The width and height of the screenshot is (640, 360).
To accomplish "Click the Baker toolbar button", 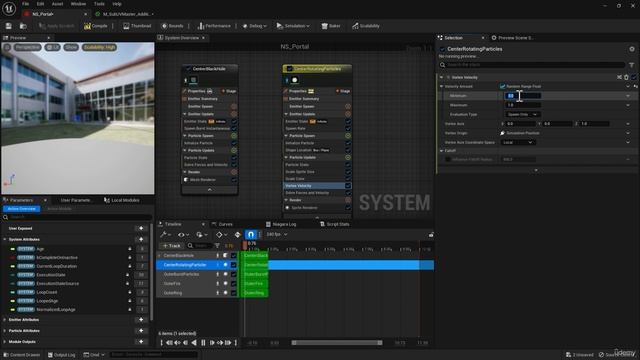I will (x=331, y=26).
